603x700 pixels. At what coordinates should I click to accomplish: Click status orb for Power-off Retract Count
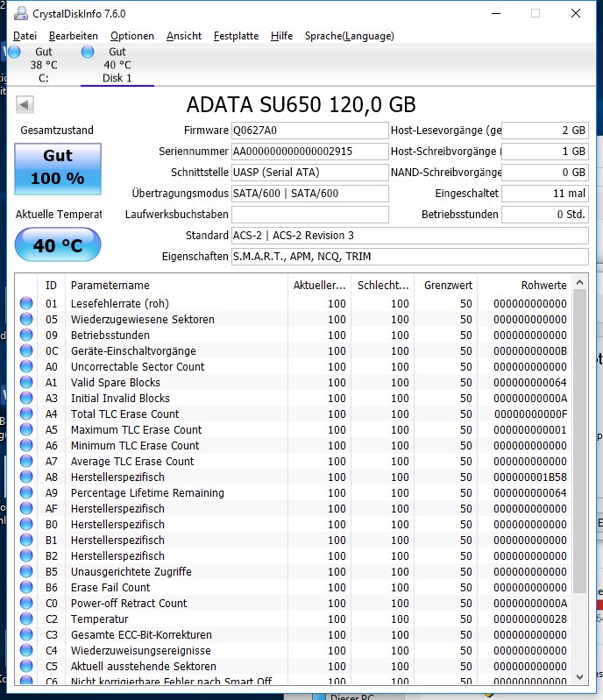point(26,603)
